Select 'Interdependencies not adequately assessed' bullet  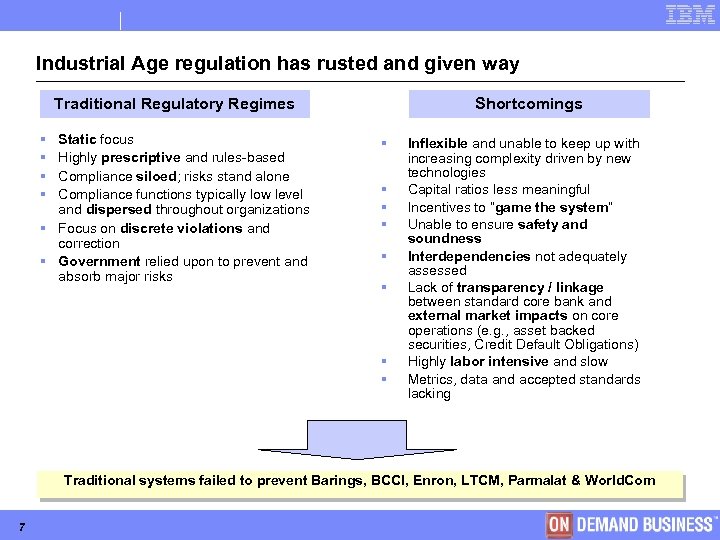(517, 263)
